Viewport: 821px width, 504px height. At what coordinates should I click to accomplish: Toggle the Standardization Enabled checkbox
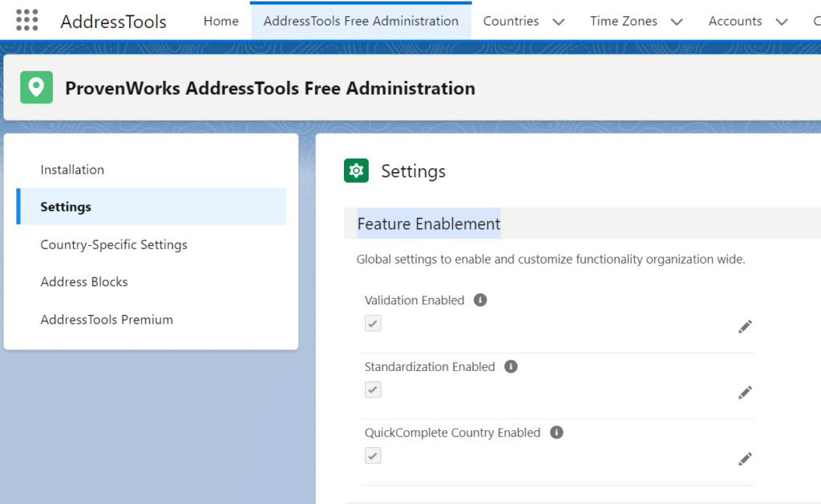tap(373, 389)
